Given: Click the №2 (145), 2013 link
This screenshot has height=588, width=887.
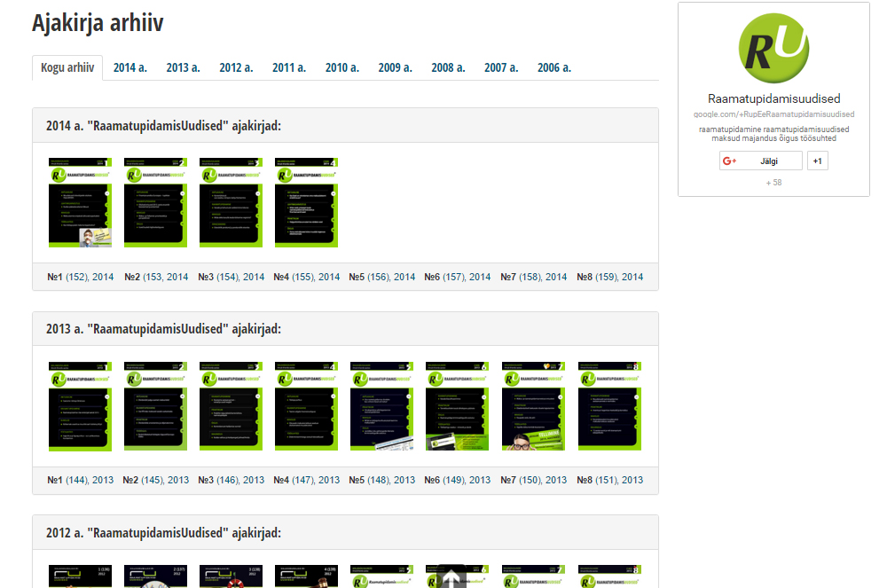Looking at the screenshot, I should [x=156, y=480].
